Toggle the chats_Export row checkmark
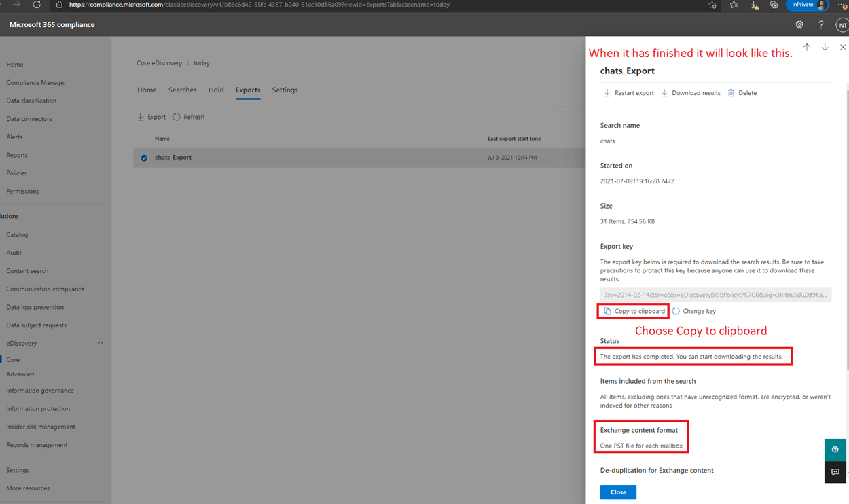This screenshot has width=849, height=504. point(144,158)
